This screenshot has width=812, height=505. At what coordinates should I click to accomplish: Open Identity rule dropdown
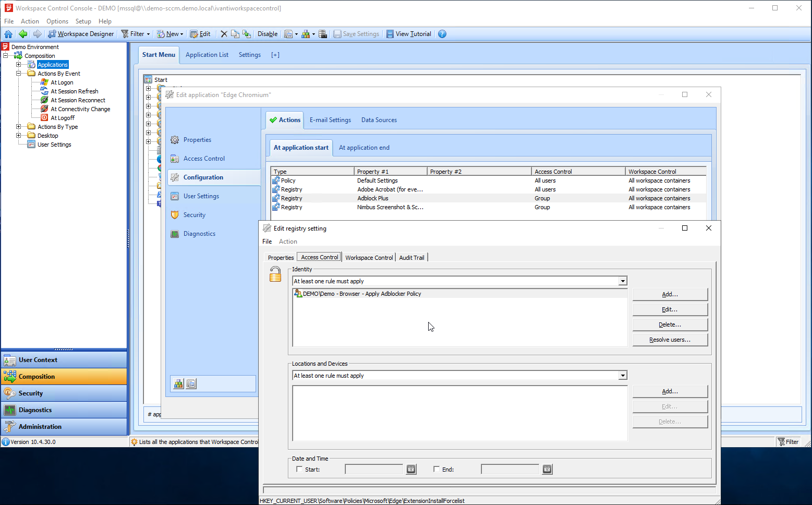click(622, 281)
